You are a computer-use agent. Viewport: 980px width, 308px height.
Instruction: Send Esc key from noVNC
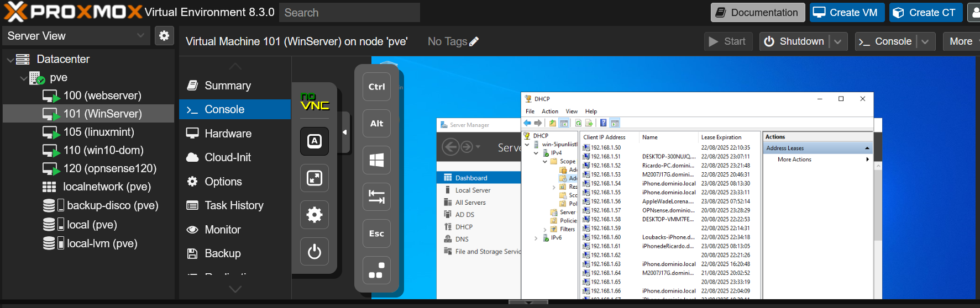[x=376, y=233]
